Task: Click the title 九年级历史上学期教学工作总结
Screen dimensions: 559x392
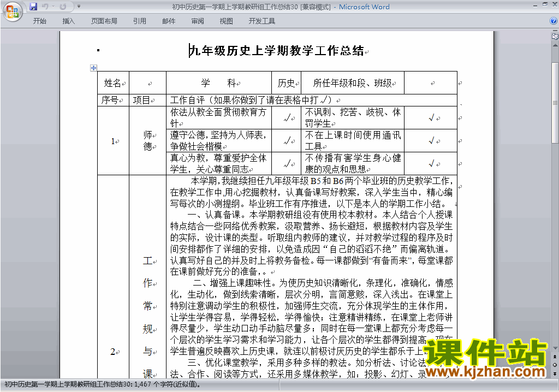Action: pyautogui.click(x=276, y=51)
